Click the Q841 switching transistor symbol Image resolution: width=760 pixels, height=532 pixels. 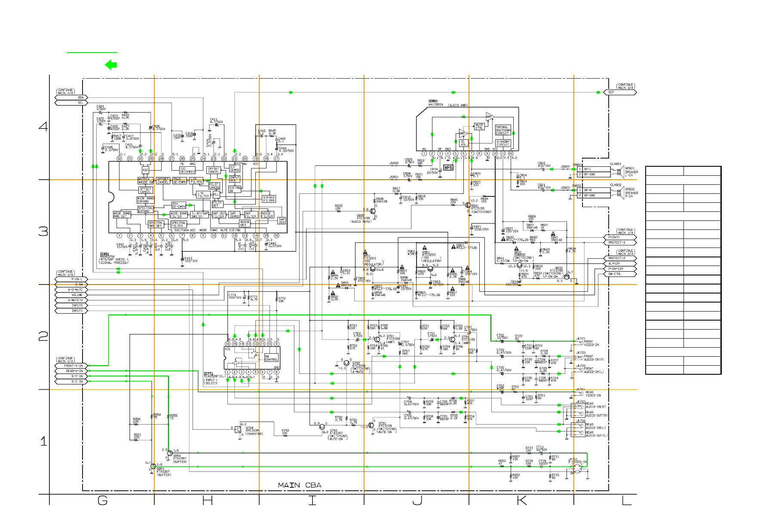[x=468, y=205]
